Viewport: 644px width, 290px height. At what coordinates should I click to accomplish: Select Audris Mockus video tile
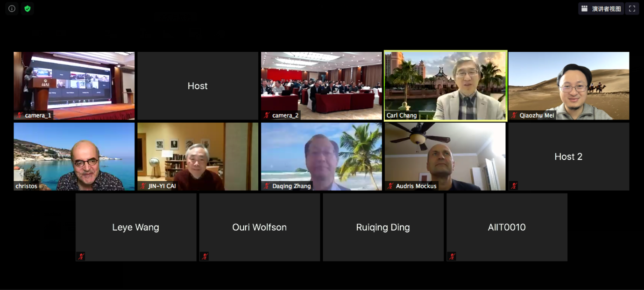click(445, 156)
